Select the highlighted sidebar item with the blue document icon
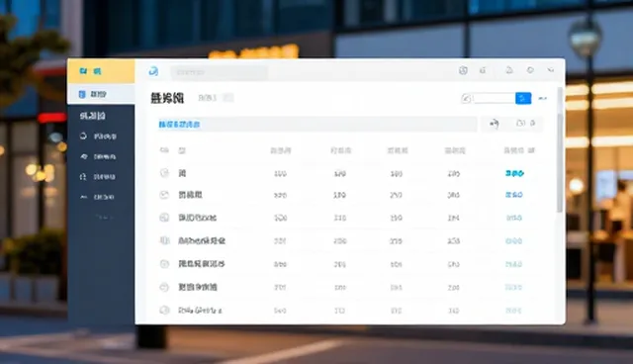The height and width of the screenshot is (364, 633). point(101,94)
